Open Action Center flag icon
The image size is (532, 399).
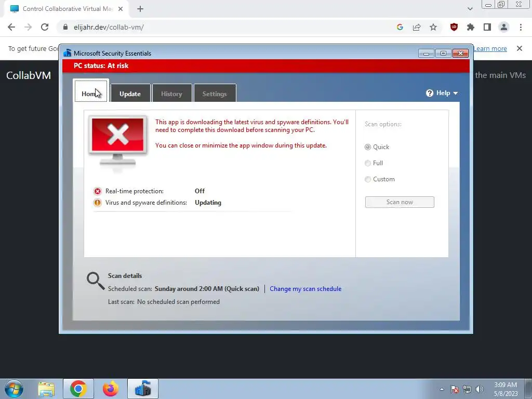(454, 389)
